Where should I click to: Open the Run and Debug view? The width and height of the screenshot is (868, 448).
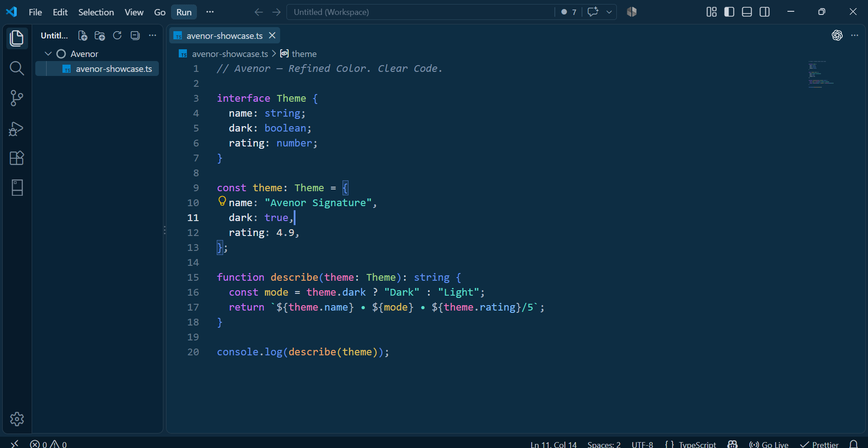17,129
